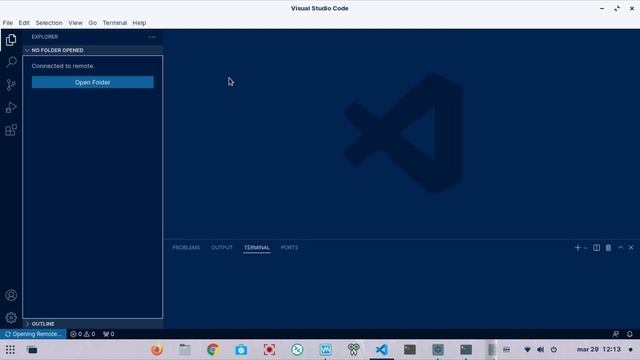Switch to the PORTS panel tab

(x=289, y=248)
